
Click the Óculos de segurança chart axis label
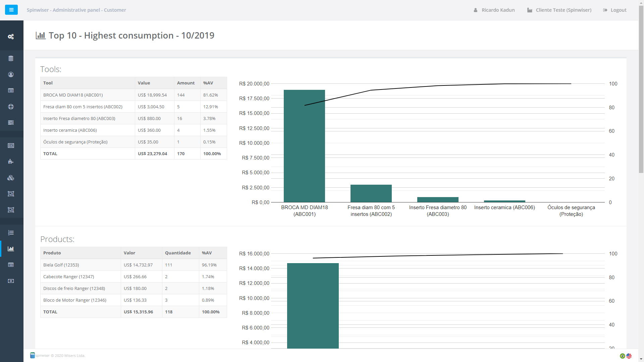coord(571,211)
